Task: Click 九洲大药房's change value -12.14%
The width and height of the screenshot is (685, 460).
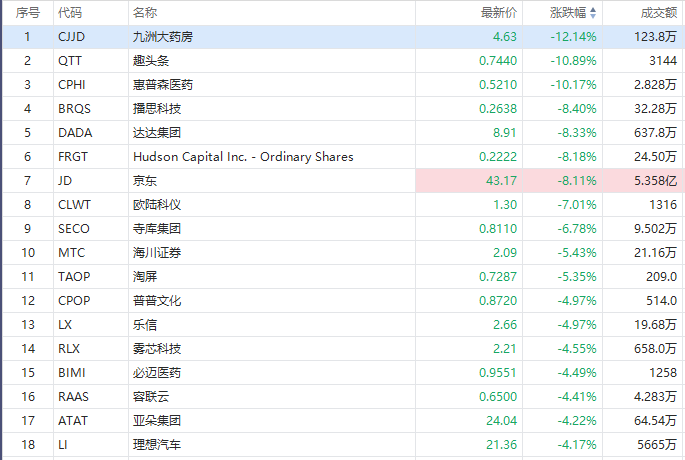Action: [x=574, y=37]
